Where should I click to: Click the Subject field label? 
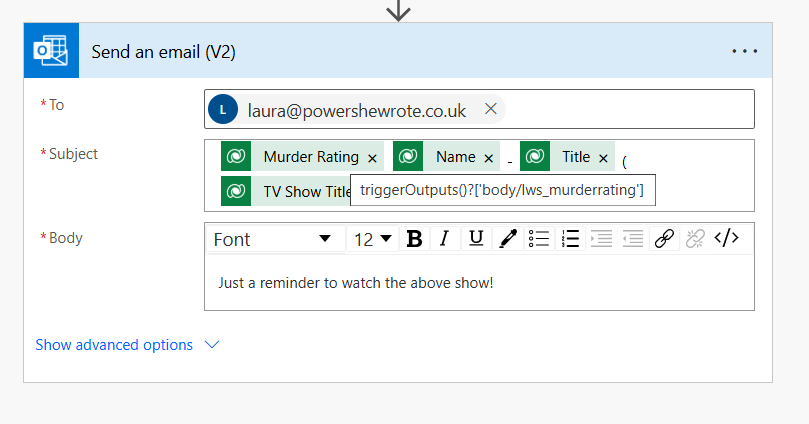73,154
